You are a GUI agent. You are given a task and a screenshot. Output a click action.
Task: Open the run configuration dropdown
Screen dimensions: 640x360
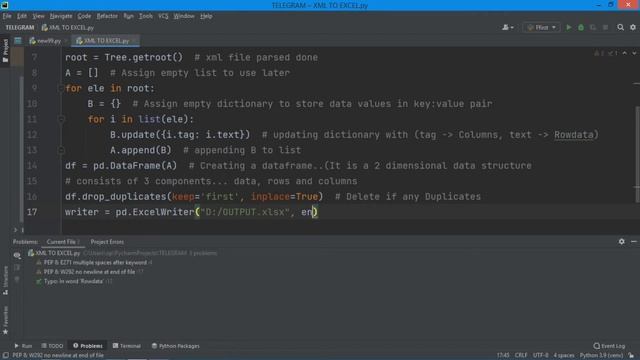click(541, 27)
